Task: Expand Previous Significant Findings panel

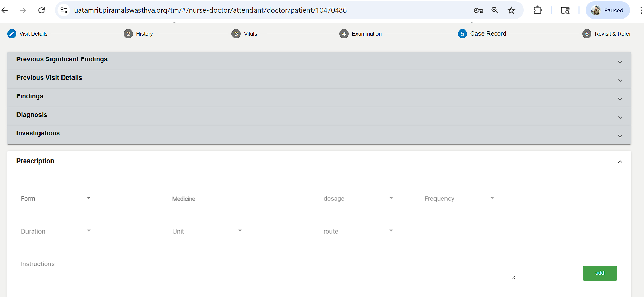Action: coord(620,62)
